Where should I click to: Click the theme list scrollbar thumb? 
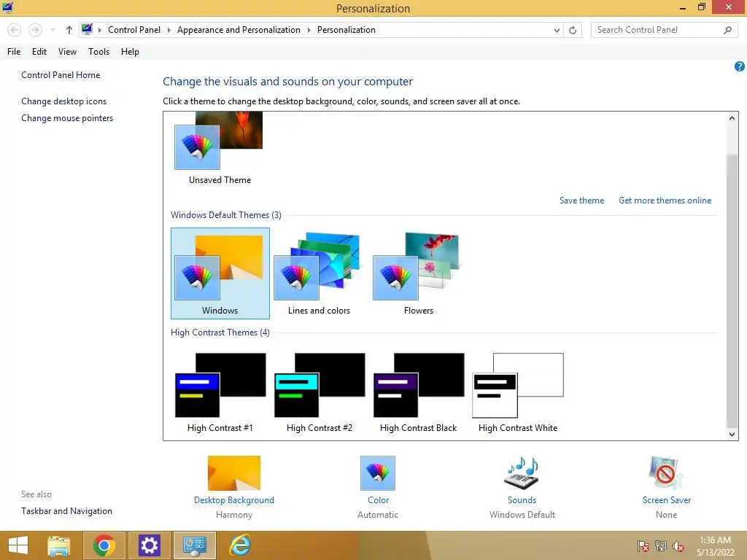click(x=732, y=290)
